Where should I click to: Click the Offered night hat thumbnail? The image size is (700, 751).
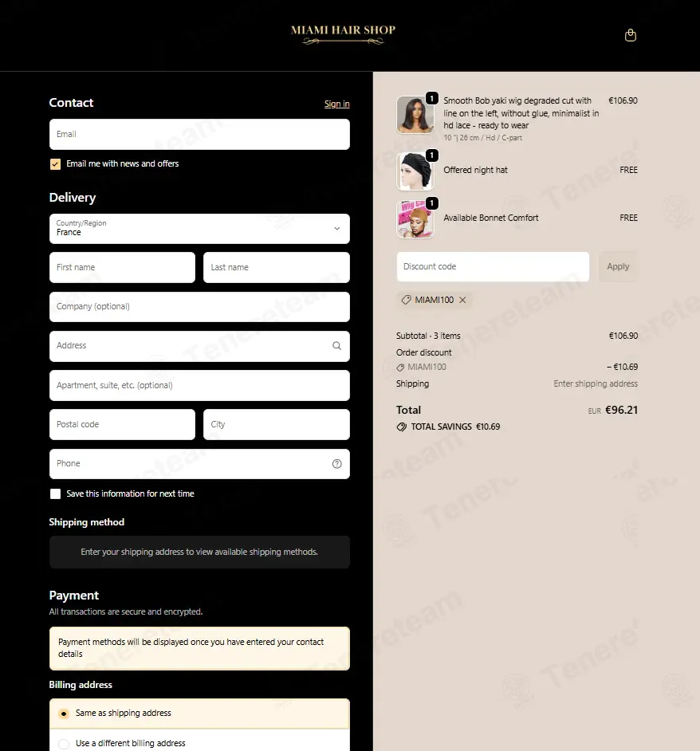click(x=415, y=171)
